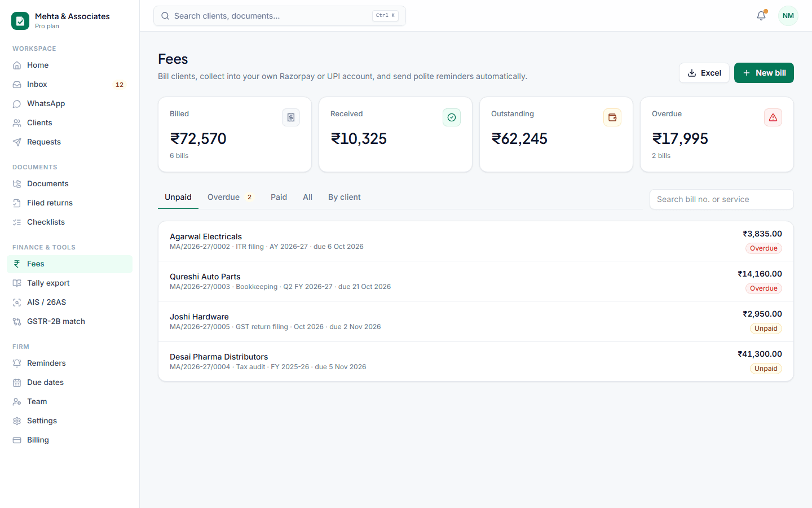Switch to the Paid tab
This screenshot has width=812, height=508.
click(279, 197)
